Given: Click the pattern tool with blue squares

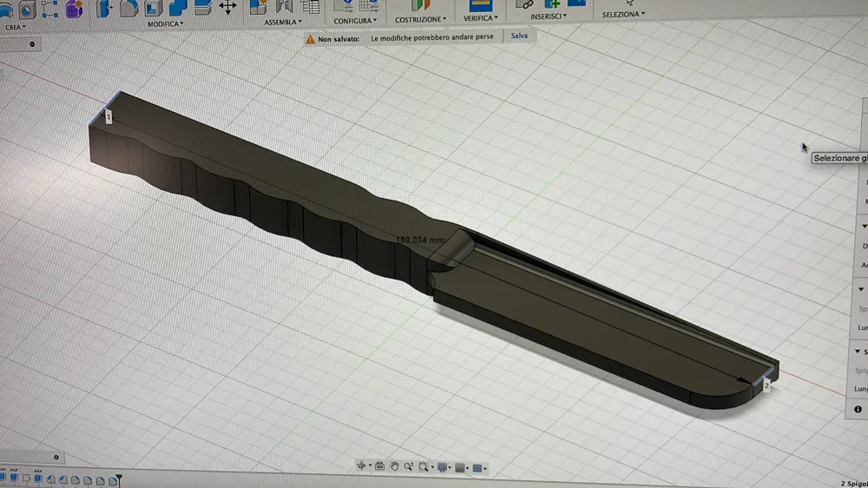Looking at the screenshot, I should click(x=49, y=9).
